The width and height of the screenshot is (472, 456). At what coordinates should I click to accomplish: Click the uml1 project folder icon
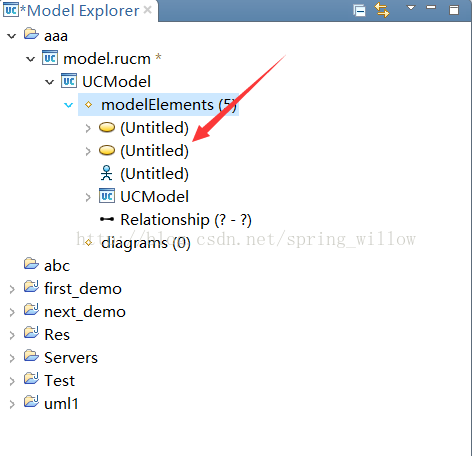[x=31, y=402]
